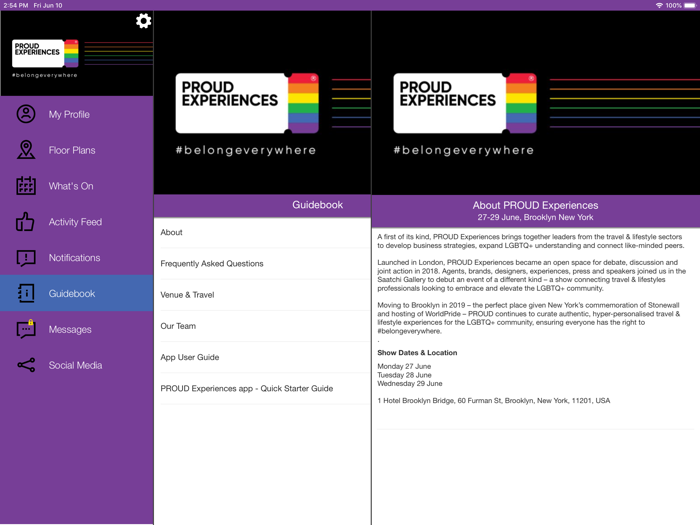Image resolution: width=700 pixels, height=525 pixels.
Task: Click the Show Dates & Location heading
Action: coord(417,353)
